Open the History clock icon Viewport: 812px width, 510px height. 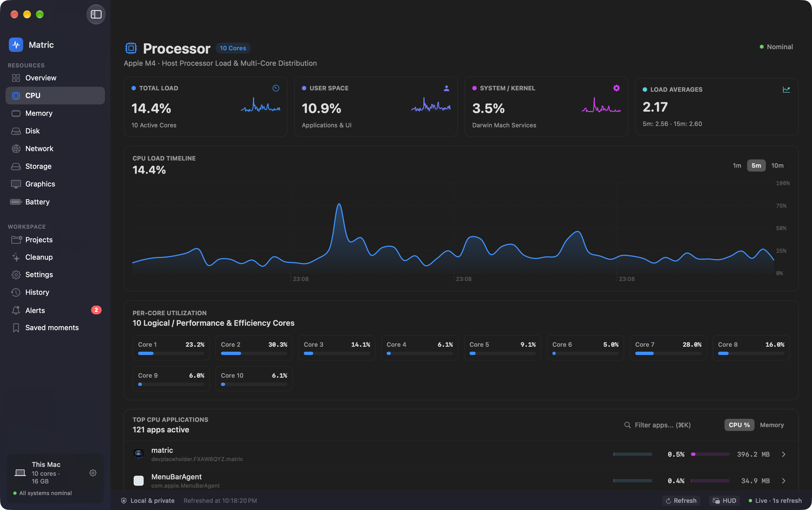16,292
